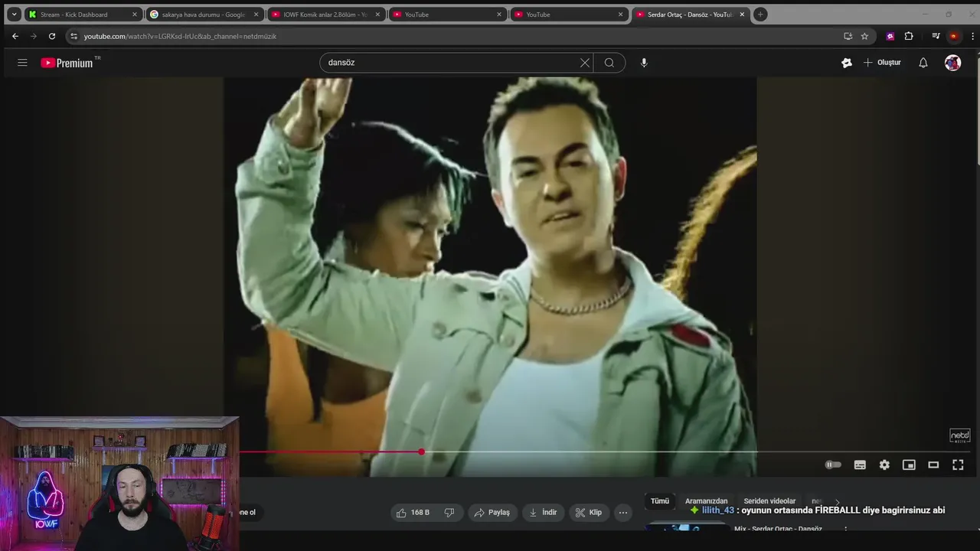This screenshot has height=551, width=980.
Task: Toggle subtitles in video player
Action: point(860,465)
